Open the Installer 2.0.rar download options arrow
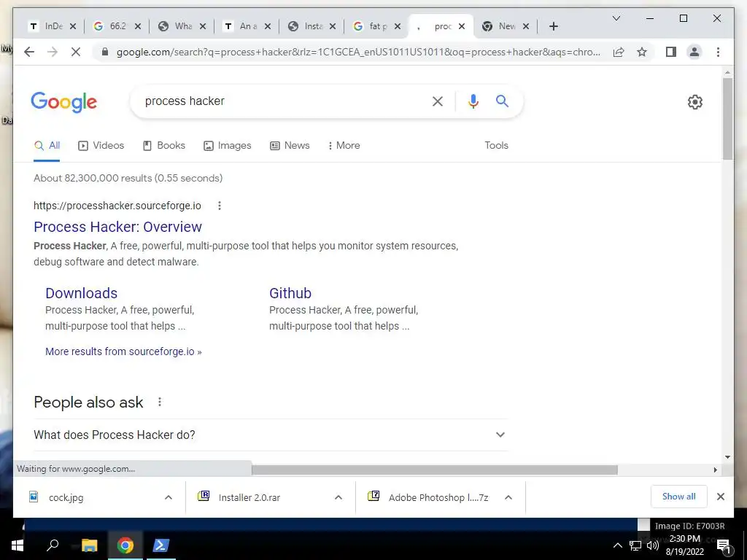 pos(338,497)
